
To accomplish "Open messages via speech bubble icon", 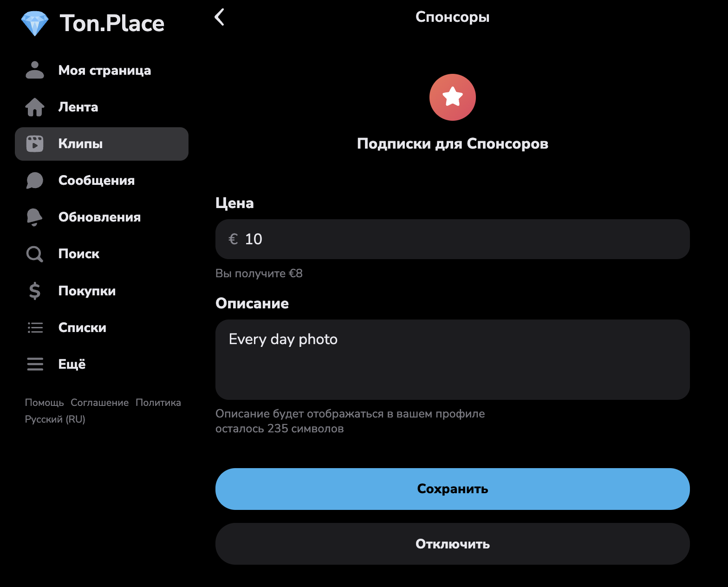I will pyautogui.click(x=35, y=181).
